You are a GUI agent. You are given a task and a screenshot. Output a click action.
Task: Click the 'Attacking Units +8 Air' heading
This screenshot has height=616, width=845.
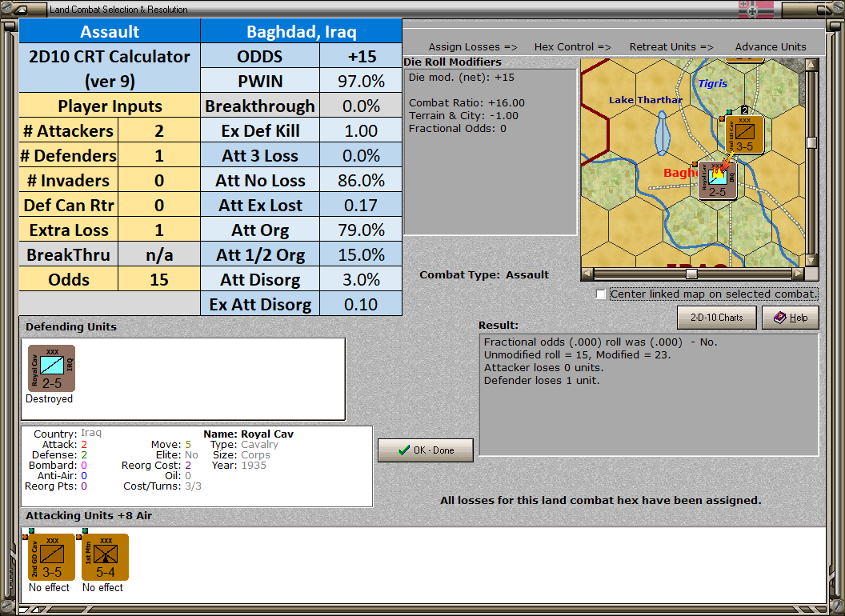coord(89,516)
